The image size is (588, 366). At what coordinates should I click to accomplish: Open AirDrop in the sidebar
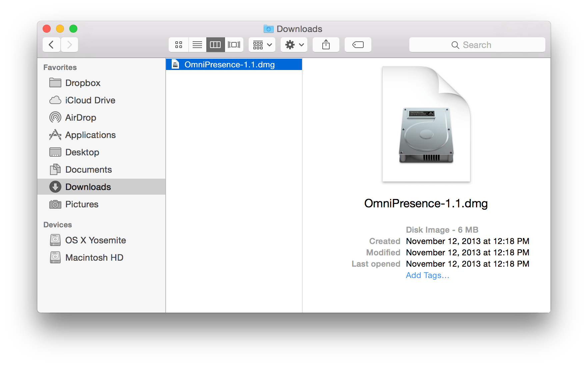pyautogui.click(x=101, y=118)
